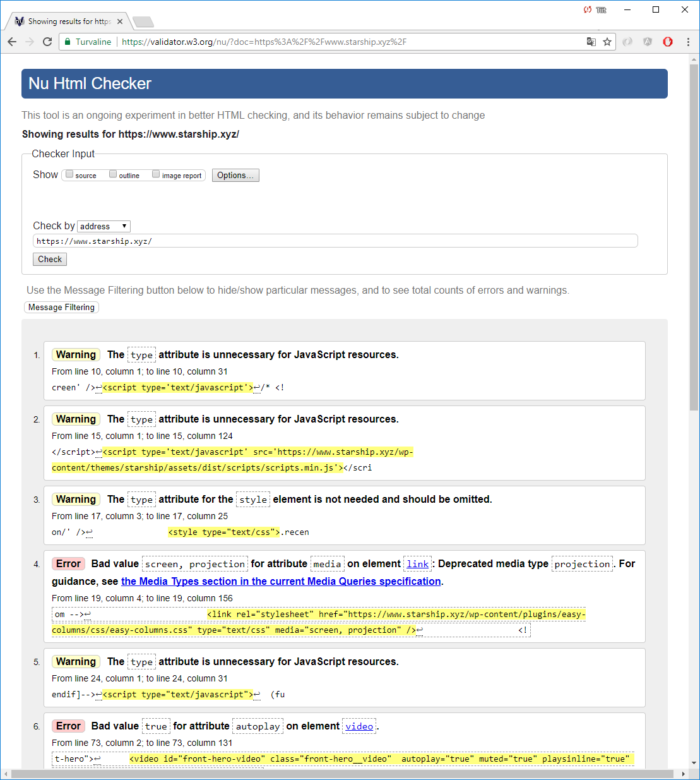700x780 pixels.
Task: Check the 'image report' option
Action: (x=156, y=174)
